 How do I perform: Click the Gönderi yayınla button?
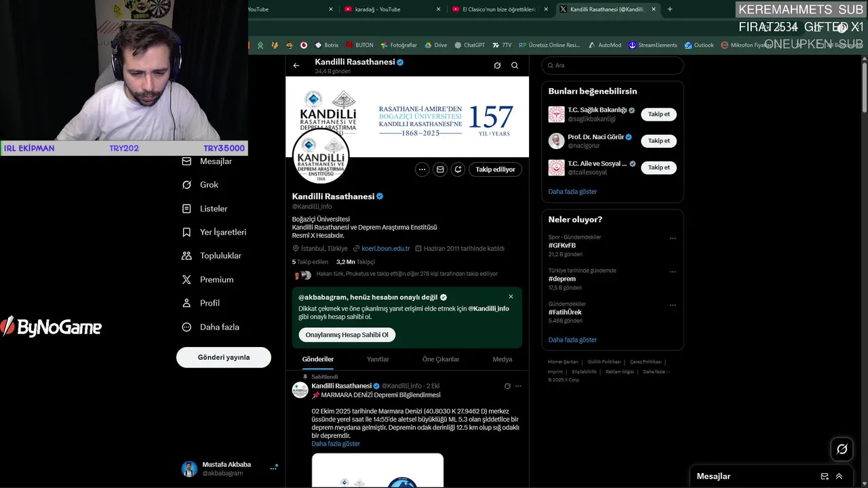tap(224, 357)
